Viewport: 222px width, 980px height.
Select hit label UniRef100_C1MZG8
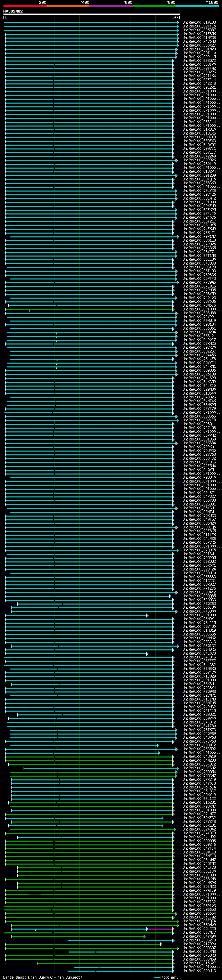[x=199, y=38]
